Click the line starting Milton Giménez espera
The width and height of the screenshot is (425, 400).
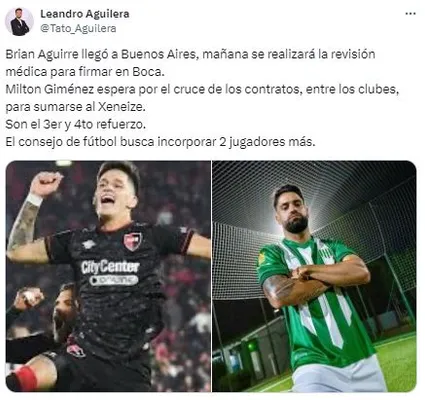(x=202, y=89)
